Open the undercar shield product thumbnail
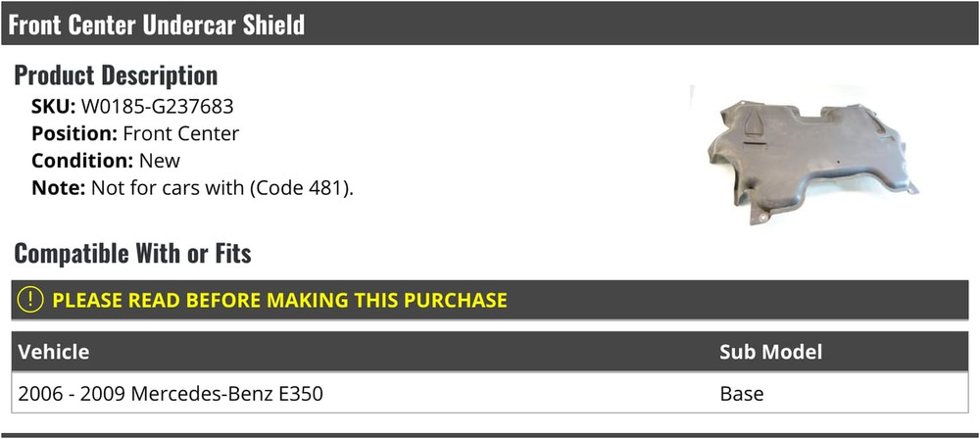Viewport: 980px width, 439px height. coord(809,158)
